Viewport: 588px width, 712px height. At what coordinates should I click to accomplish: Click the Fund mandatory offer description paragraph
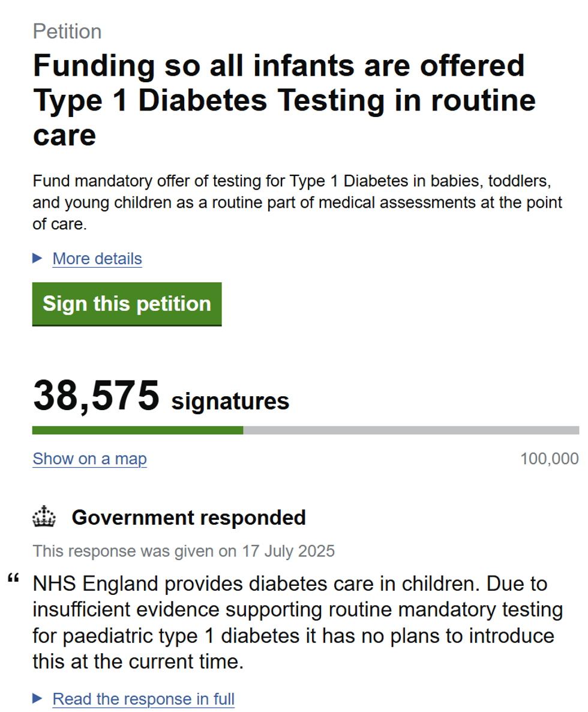click(298, 202)
